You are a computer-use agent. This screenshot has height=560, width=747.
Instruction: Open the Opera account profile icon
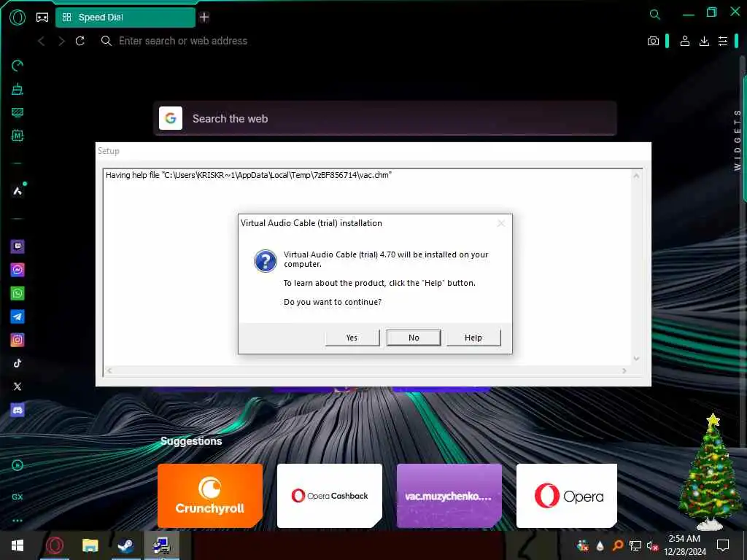click(x=684, y=42)
